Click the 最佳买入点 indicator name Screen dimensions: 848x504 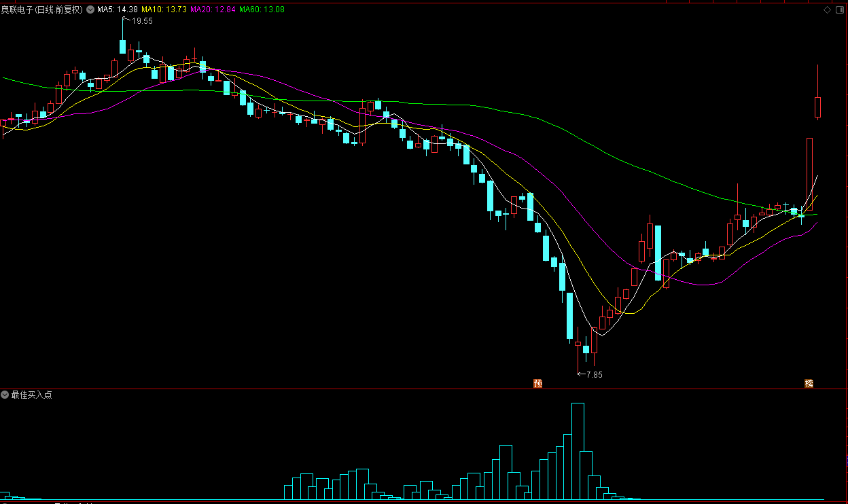click(31, 395)
